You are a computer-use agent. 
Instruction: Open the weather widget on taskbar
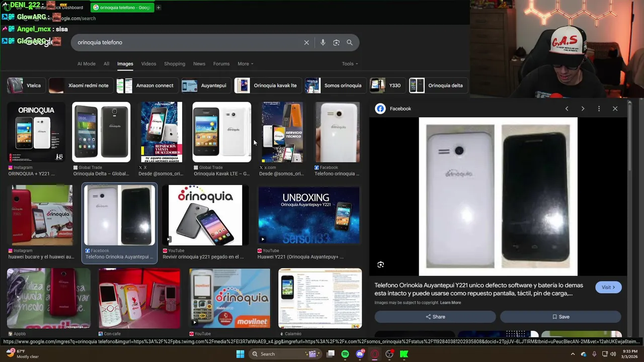click(x=22, y=354)
